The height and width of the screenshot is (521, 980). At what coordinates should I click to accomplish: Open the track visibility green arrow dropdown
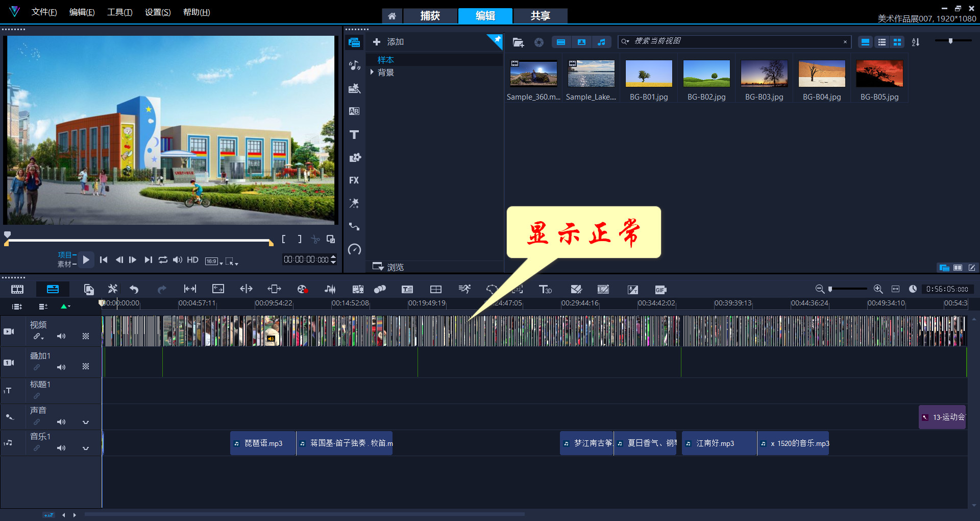(x=66, y=306)
